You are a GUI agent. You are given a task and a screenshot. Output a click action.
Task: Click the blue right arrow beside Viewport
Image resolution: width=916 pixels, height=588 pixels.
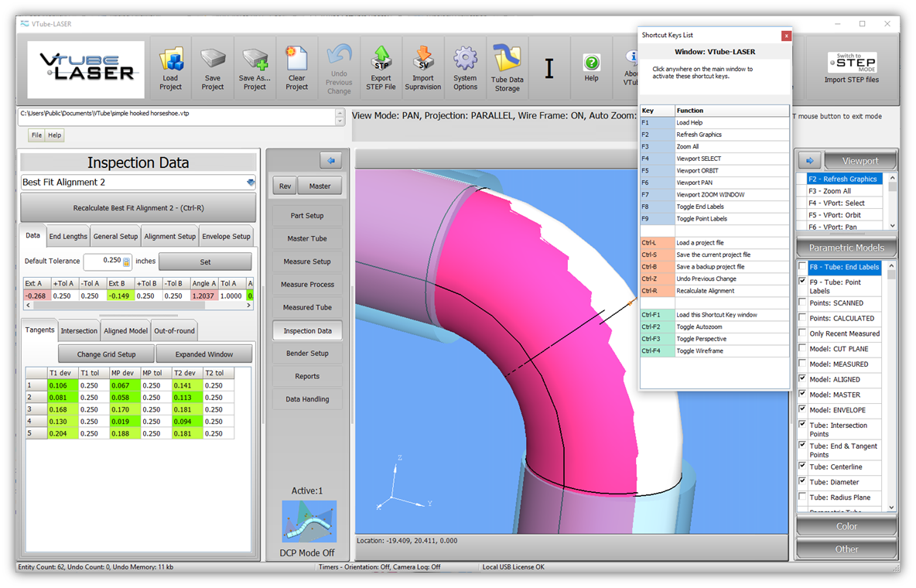(810, 161)
